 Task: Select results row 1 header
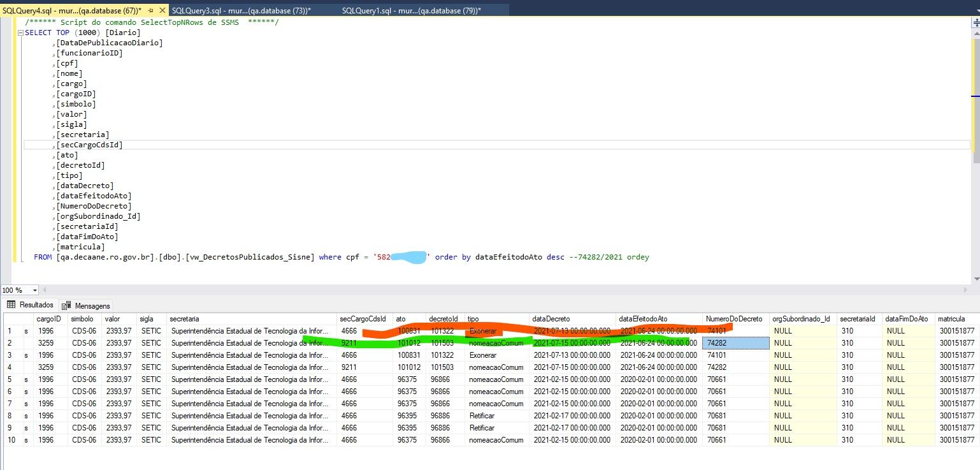[12, 331]
